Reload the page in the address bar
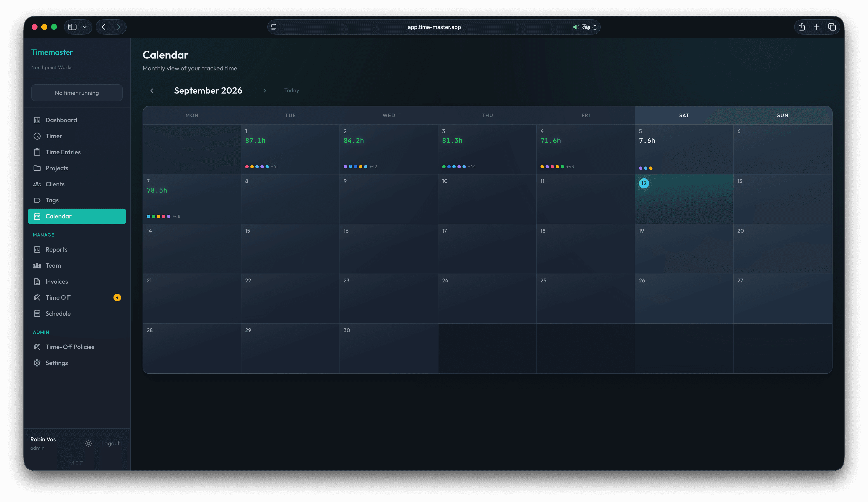Screen dimensions: 868x502 [595, 27]
